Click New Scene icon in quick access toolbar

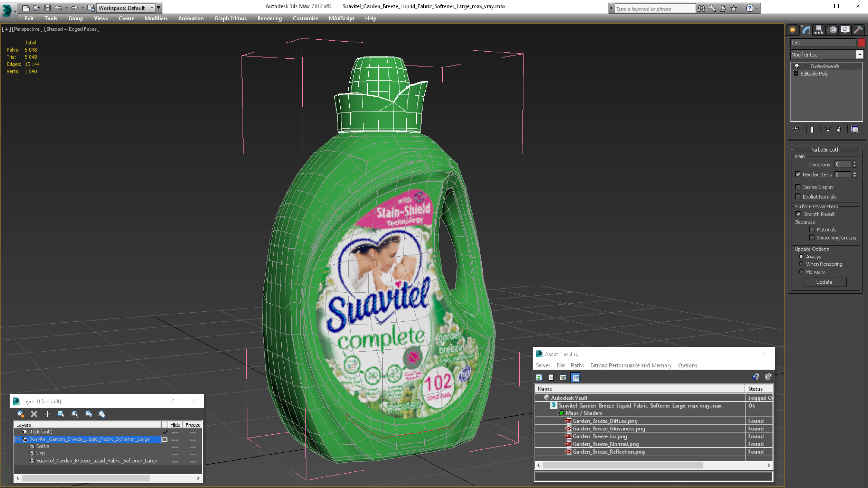[26, 8]
